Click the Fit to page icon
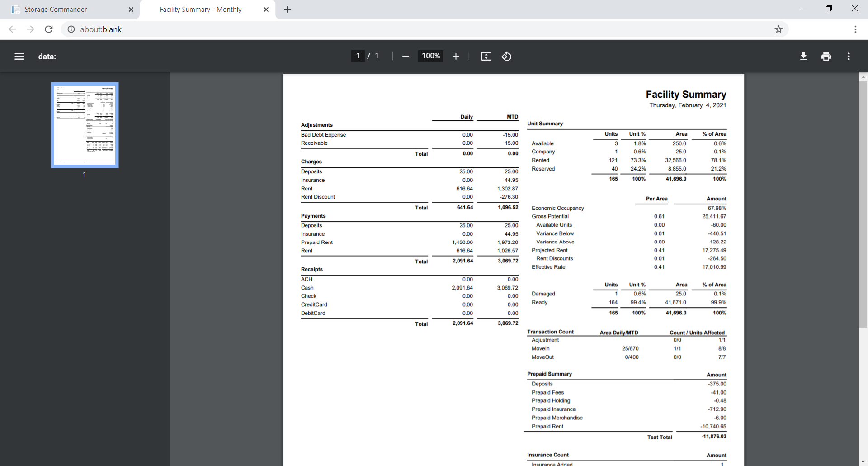 pyautogui.click(x=486, y=56)
